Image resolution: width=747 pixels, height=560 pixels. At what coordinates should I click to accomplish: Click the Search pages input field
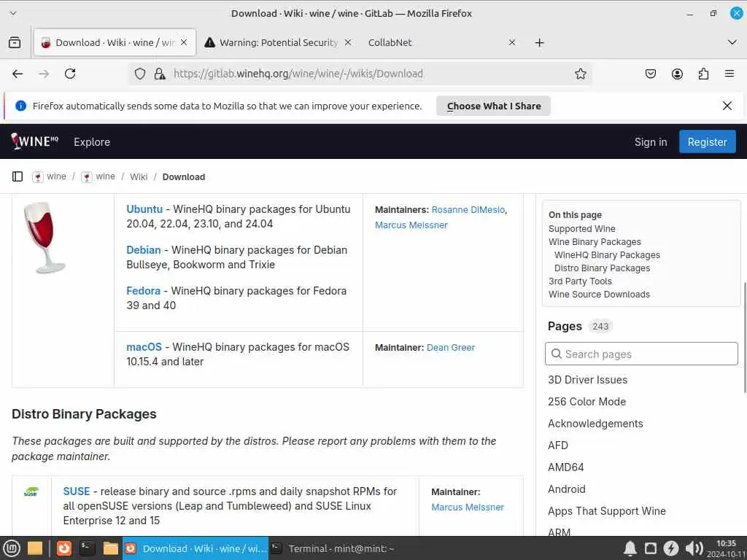[641, 354]
